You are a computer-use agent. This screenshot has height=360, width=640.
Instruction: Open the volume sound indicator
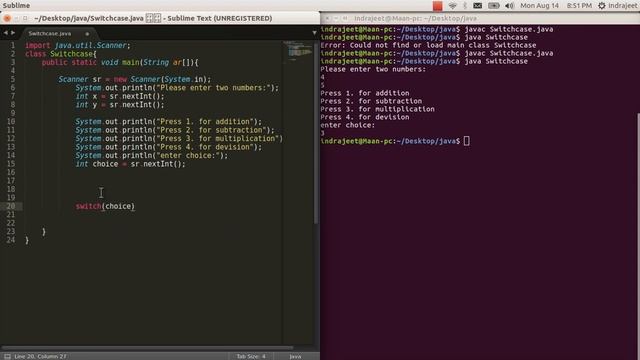pos(509,6)
